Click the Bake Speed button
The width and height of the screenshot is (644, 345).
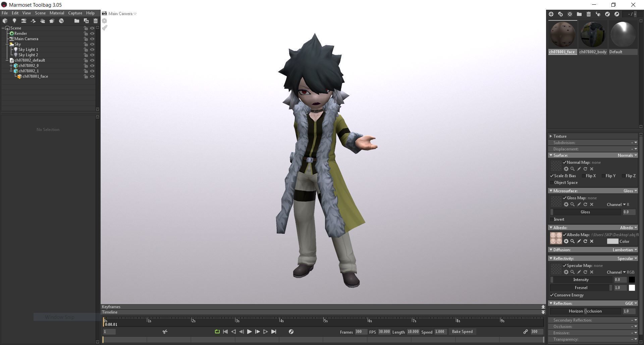[x=462, y=332]
